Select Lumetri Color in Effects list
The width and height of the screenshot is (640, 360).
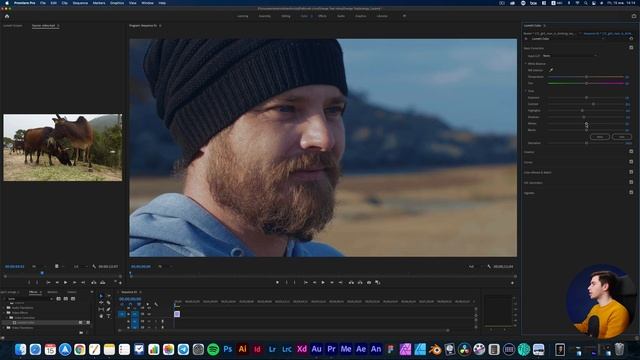click(26, 322)
